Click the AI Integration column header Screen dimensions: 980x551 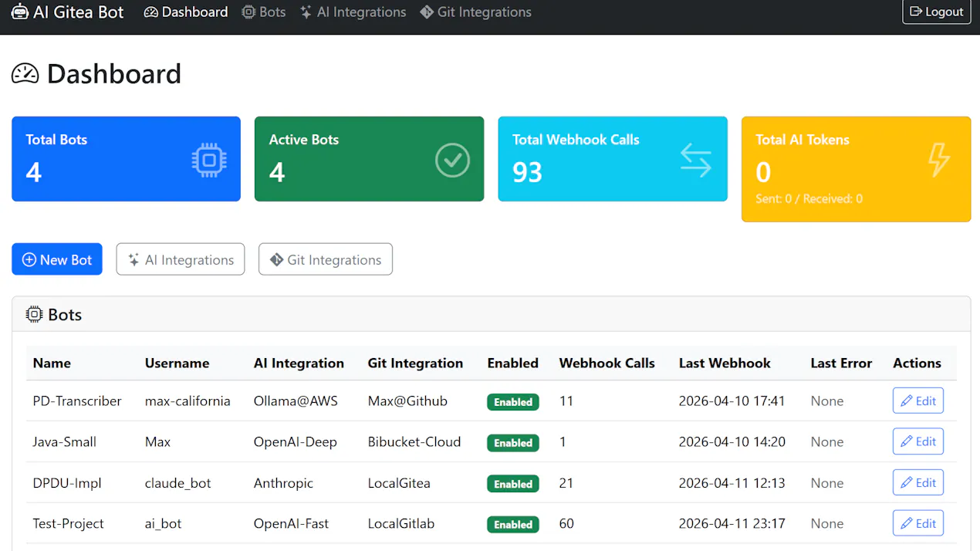coord(299,363)
